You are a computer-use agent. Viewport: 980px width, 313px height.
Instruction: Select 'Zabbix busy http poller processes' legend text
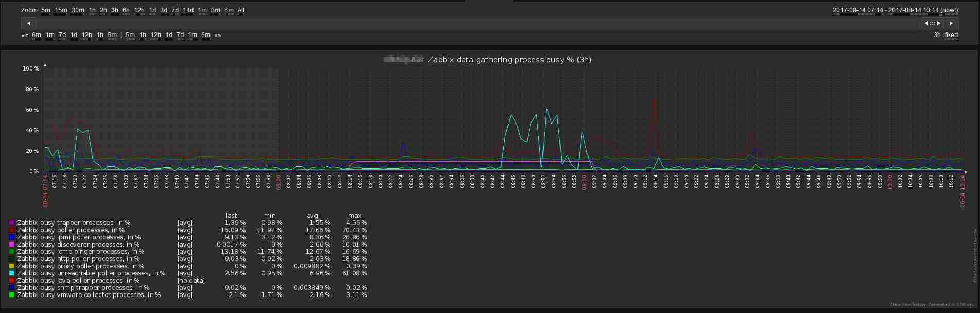coord(78,259)
